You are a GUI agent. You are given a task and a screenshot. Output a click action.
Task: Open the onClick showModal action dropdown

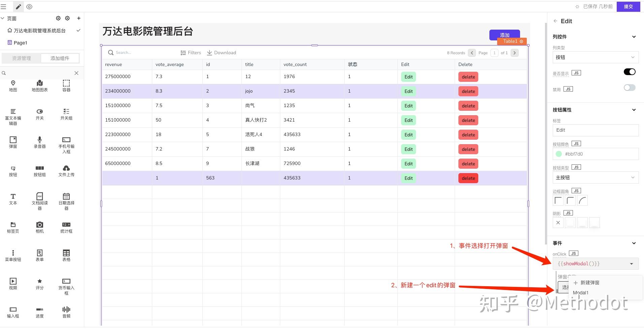(595, 264)
